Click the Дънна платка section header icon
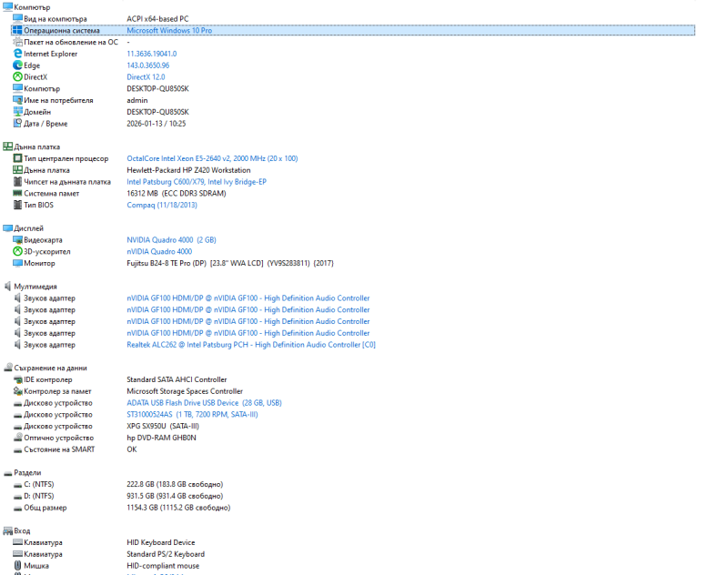Image resolution: width=728 pixels, height=575 pixels. (7, 146)
